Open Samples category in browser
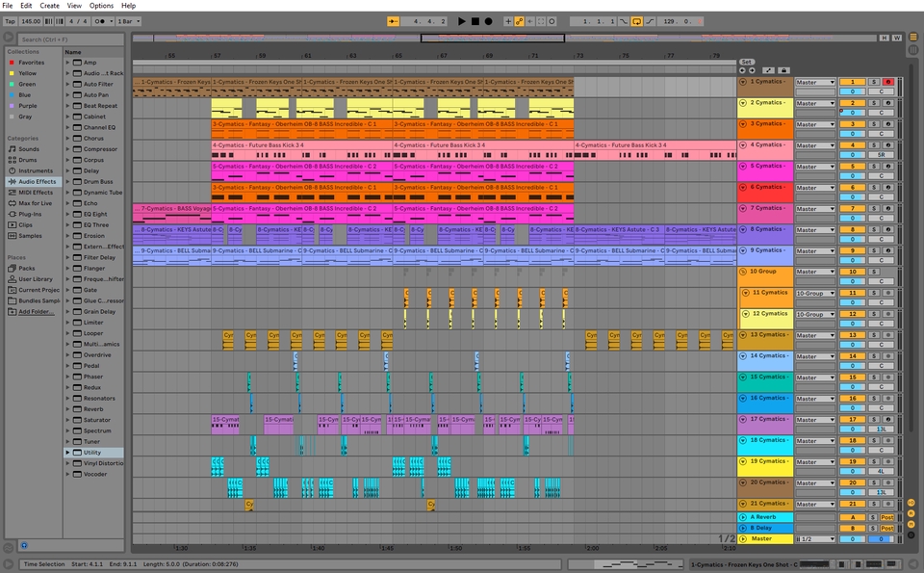Screen dimensions: 924x573 [x=30, y=236]
